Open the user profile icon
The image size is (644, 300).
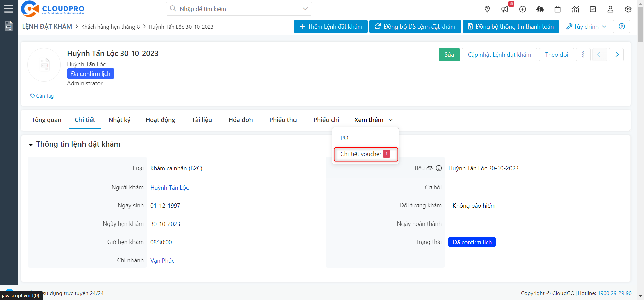point(610,9)
